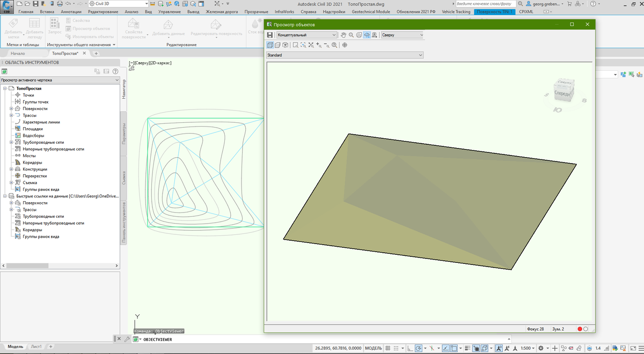Image resolution: width=644 pixels, height=354 pixels.
Task: Click the save snapshot icon in Object Viewer
Action: 270,35
